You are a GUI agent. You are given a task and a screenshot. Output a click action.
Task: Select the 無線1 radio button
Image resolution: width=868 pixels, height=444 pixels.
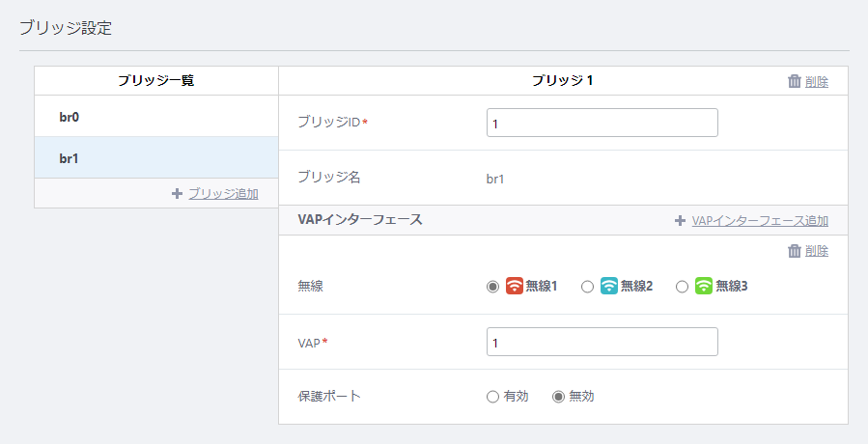pyautogui.click(x=492, y=287)
